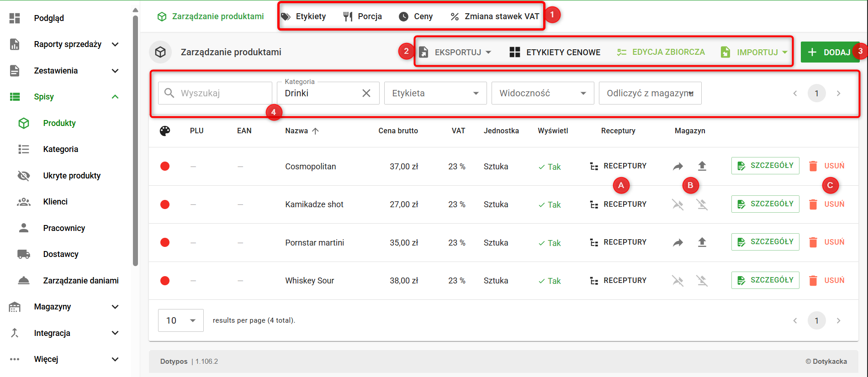
Task: Click the search magnifier icon
Action: (169, 93)
